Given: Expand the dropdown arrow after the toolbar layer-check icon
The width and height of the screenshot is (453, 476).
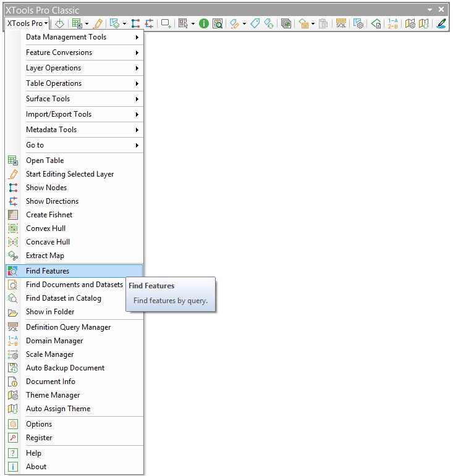Looking at the screenshot, I should point(125,23).
